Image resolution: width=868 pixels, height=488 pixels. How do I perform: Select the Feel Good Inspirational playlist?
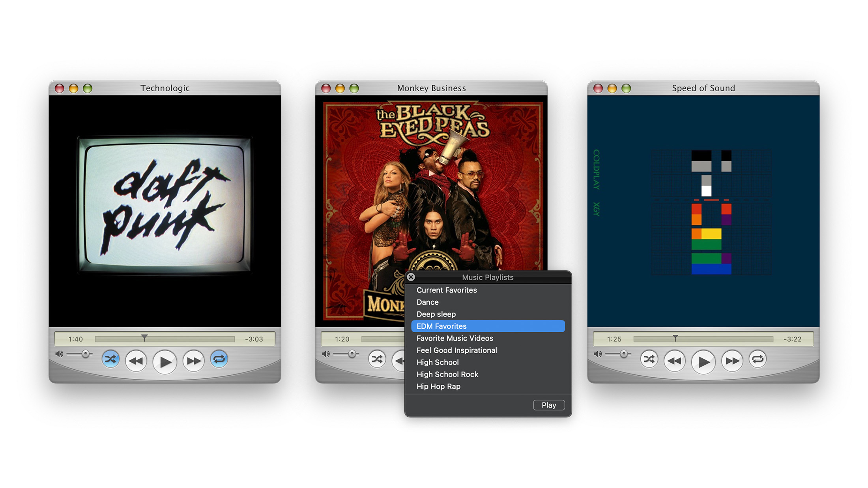[x=488, y=350]
